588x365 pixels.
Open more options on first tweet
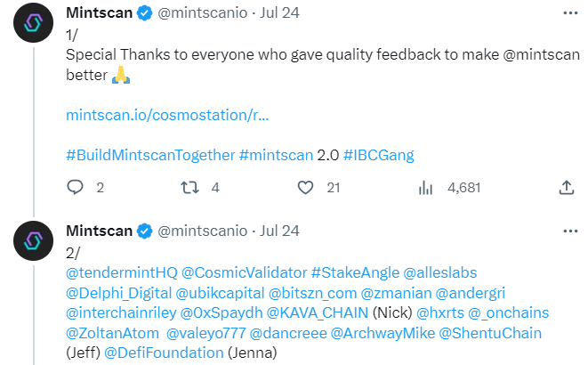pyautogui.click(x=566, y=14)
